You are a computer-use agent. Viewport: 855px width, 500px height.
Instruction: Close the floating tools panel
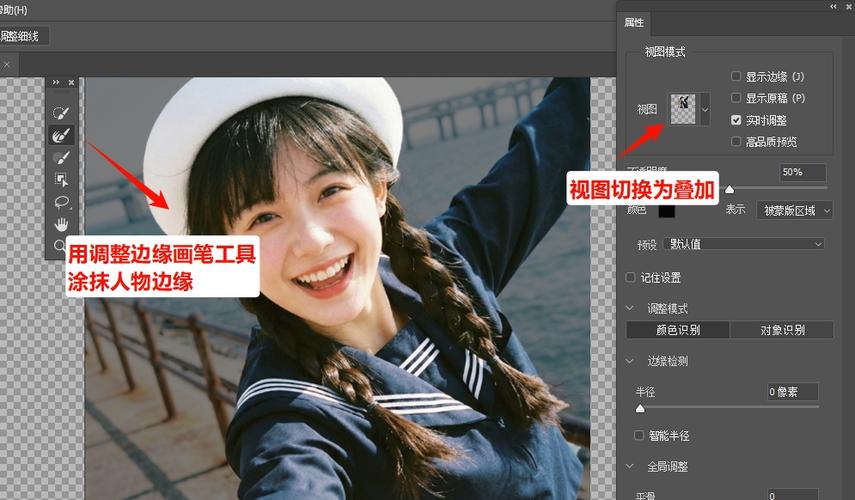click(71, 82)
